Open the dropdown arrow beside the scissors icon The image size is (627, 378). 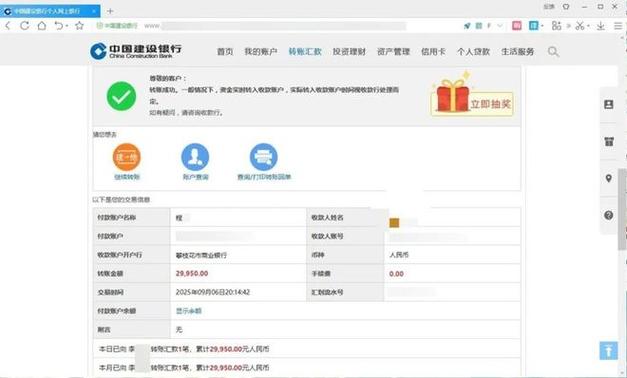pos(588,26)
